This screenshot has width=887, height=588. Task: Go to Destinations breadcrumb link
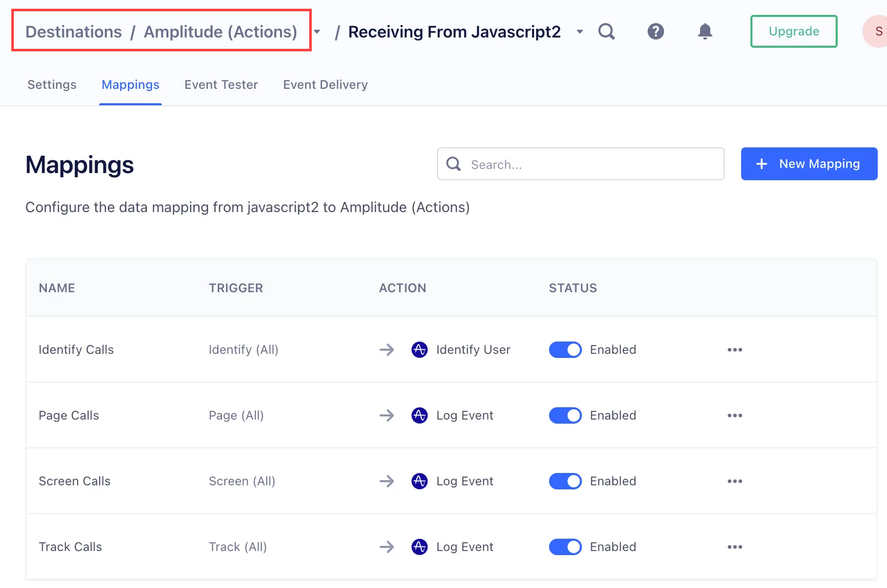click(x=74, y=32)
